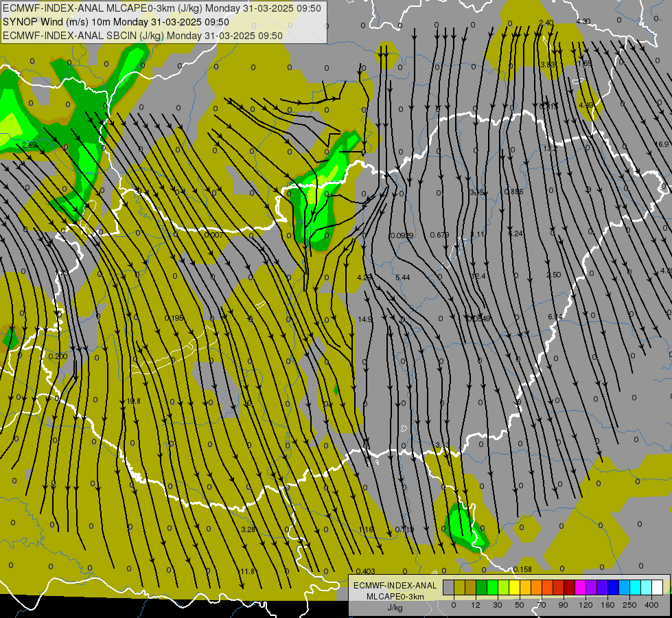Click the magenta legend swatch before 120
Image resolution: width=672 pixels, height=618 pixels.
[x=580, y=587]
